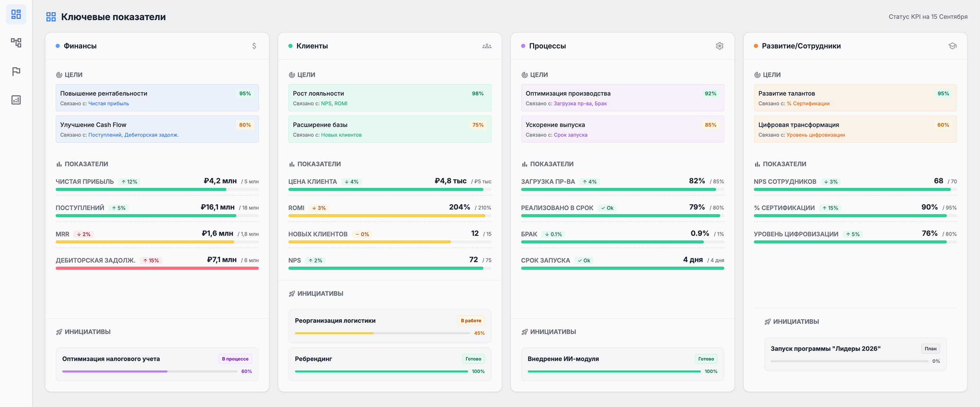This screenshot has width=980, height=407.
Task: Click the red Дебиторская задолж. progress bar
Action: click(x=157, y=268)
